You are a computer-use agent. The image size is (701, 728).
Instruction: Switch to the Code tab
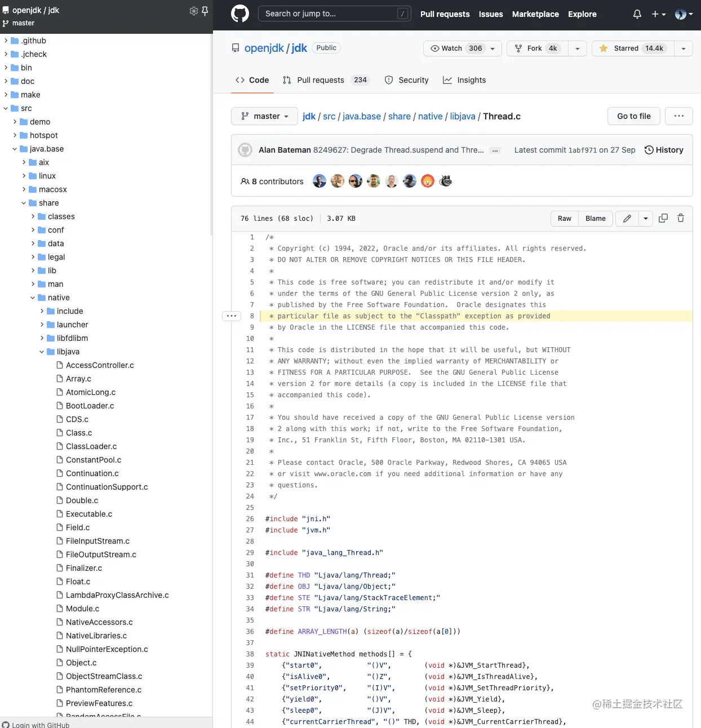(x=252, y=80)
